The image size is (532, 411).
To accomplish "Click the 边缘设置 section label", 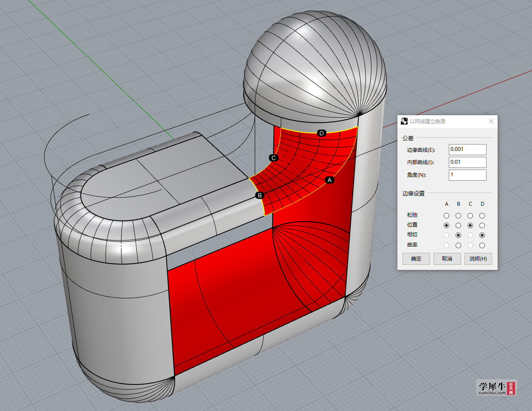I will pyautogui.click(x=414, y=193).
